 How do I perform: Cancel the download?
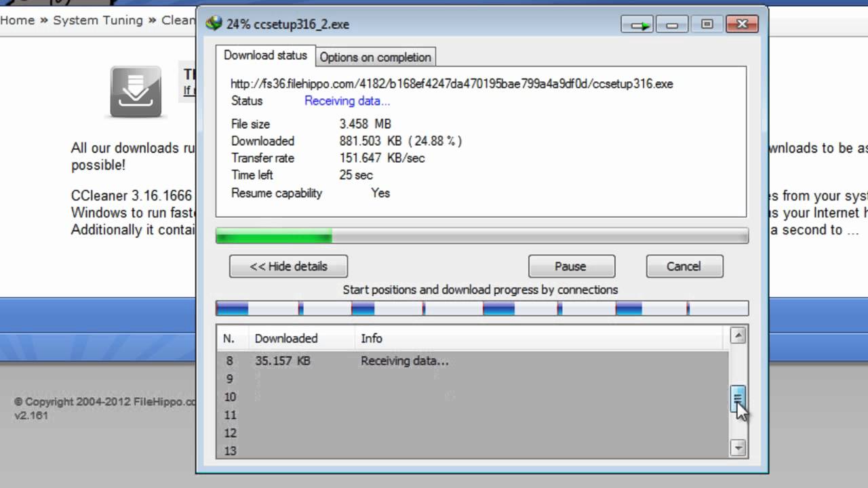point(684,266)
